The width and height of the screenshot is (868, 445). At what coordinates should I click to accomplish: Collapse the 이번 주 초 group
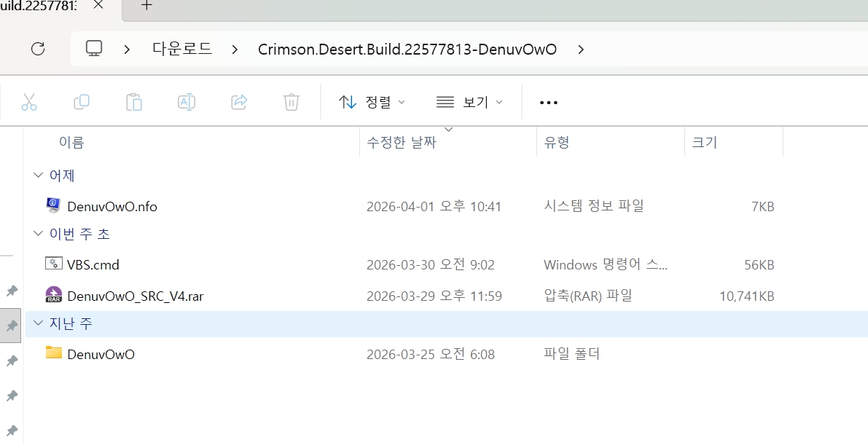[37, 234]
